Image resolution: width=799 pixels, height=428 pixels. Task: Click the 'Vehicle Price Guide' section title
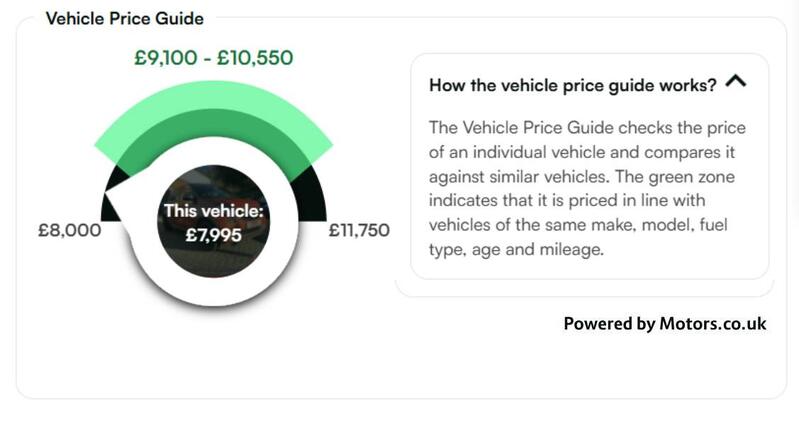tap(125, 19)
